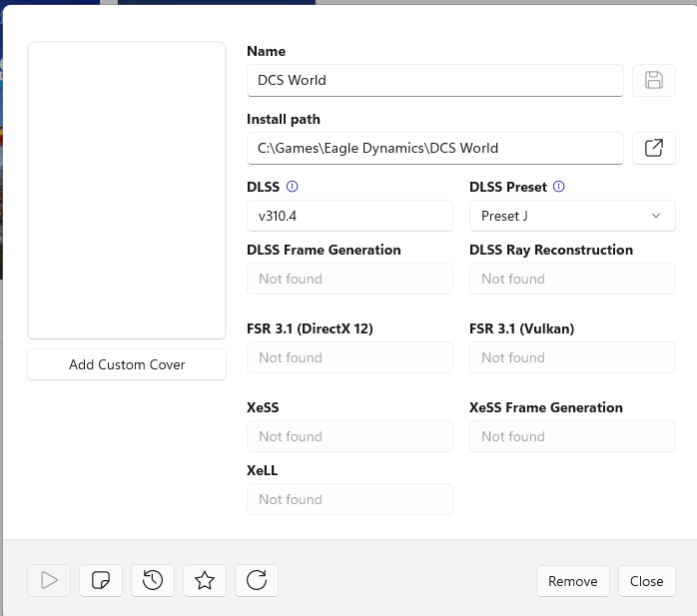
Task: Expand the DLSS Preset J dropdown
Action: [x=572, y=216]
